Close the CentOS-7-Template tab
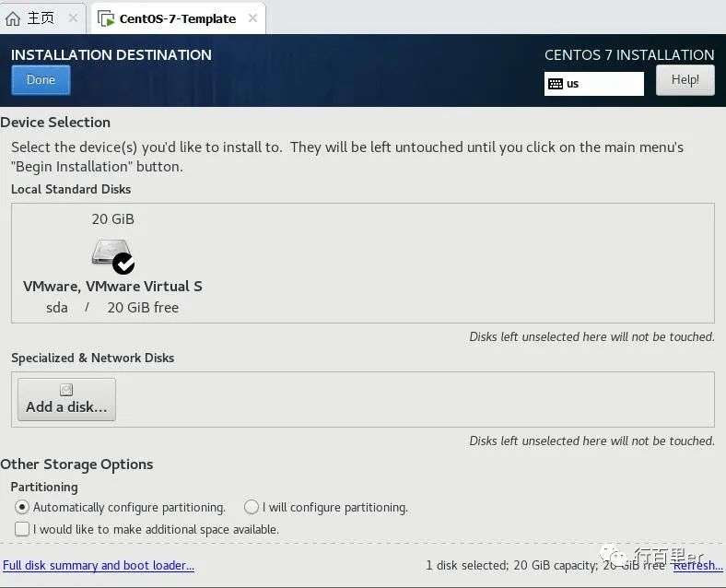The height and width of the screenshot is (588, 726). click(x=252, y=18)
